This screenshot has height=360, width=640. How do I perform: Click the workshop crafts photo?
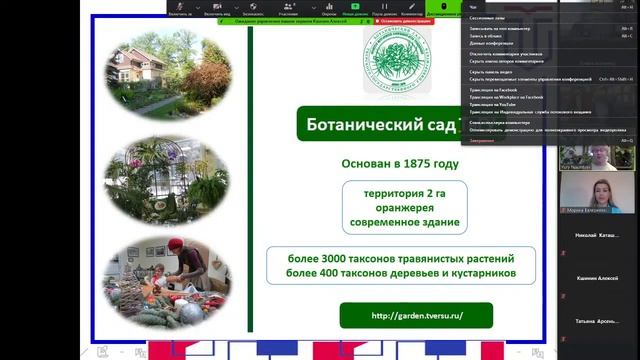click(x=167, y=283)
